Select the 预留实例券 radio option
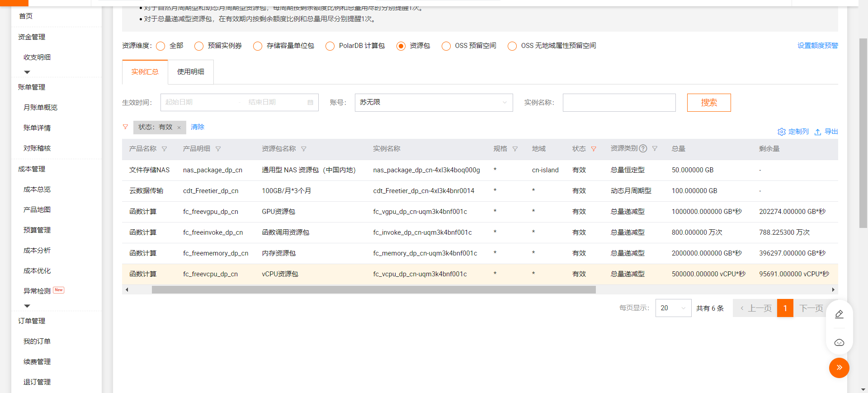The width and height of the screenshot is (868, 393). click(x=199, y=46)
